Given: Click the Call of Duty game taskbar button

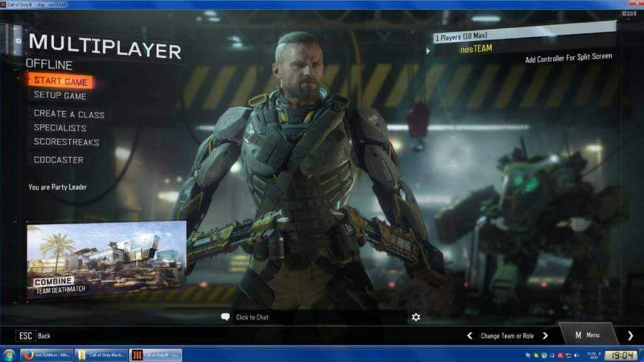Looking at the screenshot, I should [156, 355].
